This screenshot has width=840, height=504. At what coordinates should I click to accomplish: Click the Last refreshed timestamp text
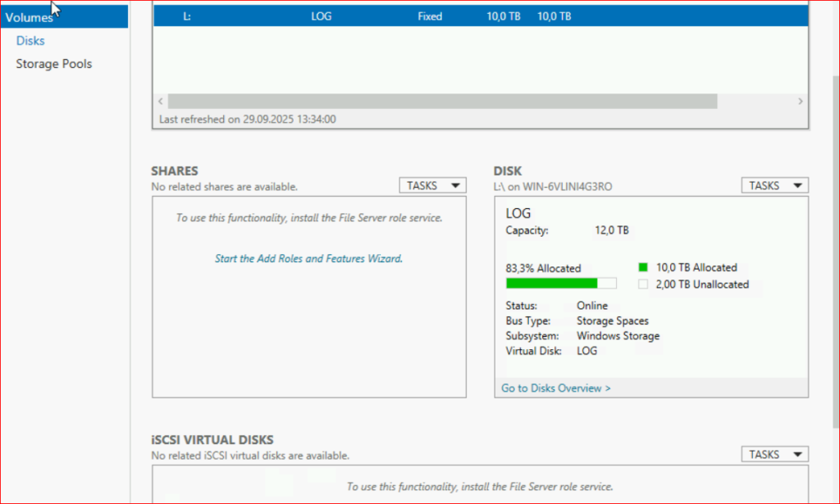point(247,120)
